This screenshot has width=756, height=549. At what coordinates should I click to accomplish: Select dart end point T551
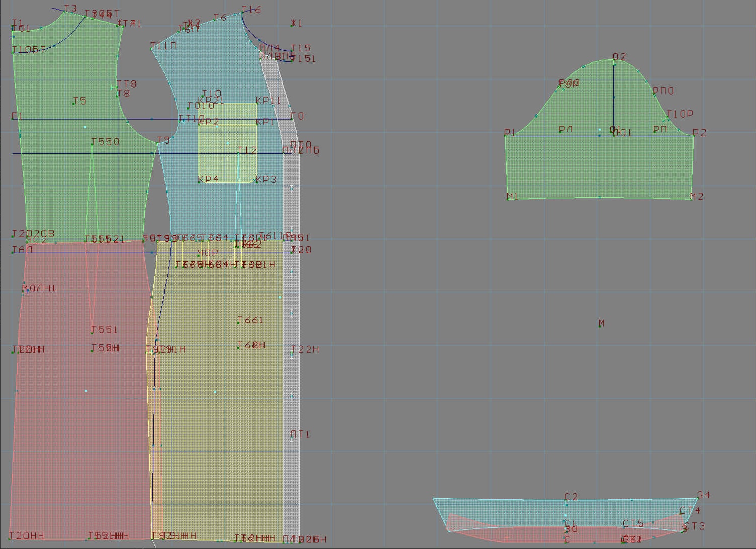pos(92,333)
